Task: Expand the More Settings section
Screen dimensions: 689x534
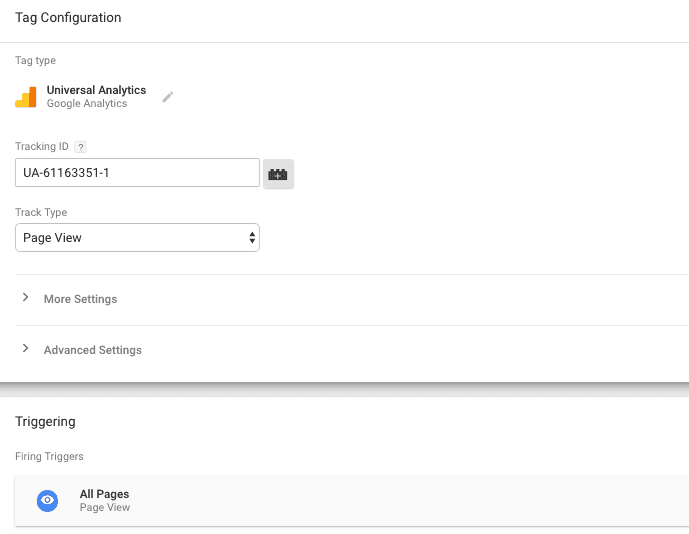Action: (80, 299)
